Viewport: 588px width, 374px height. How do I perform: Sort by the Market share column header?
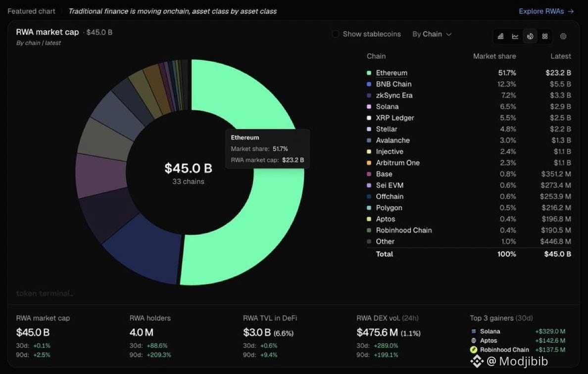pos(494,56)
